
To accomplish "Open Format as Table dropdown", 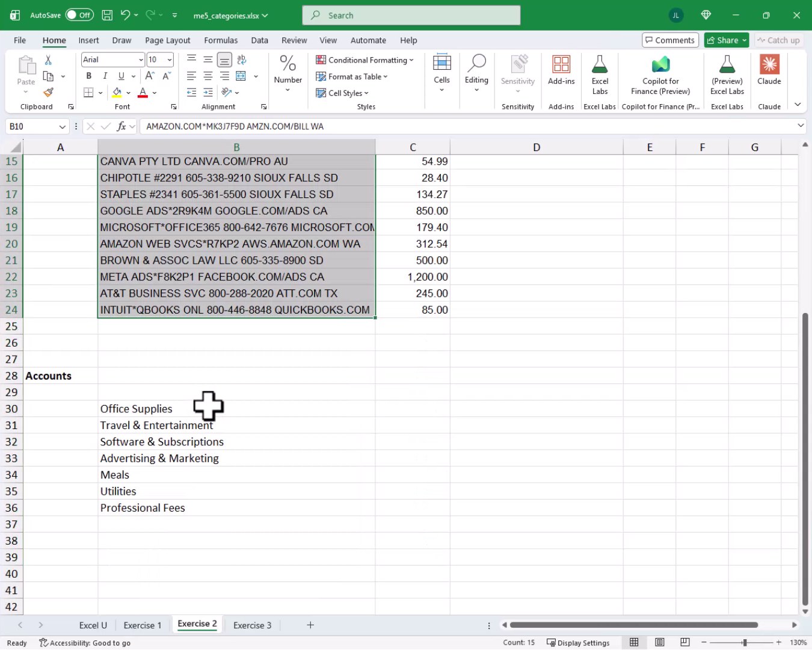I will (352, 76).
